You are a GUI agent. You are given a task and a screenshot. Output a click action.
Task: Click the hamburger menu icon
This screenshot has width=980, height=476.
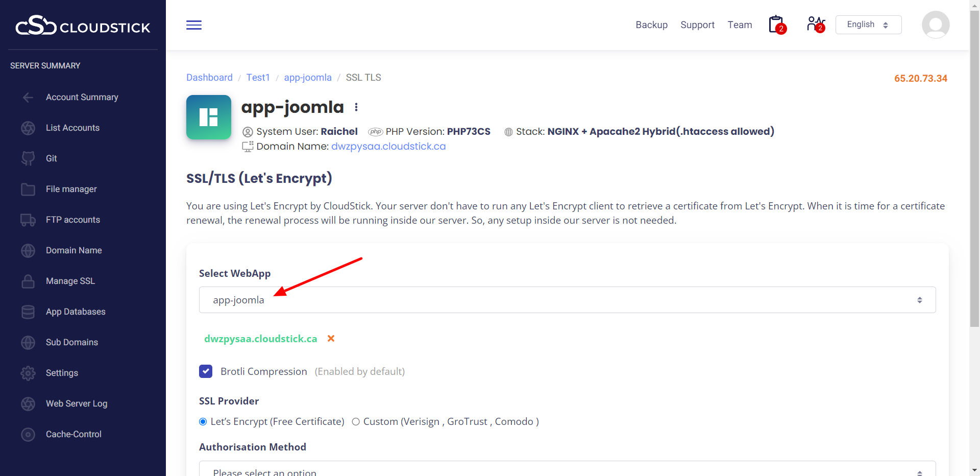194,25
